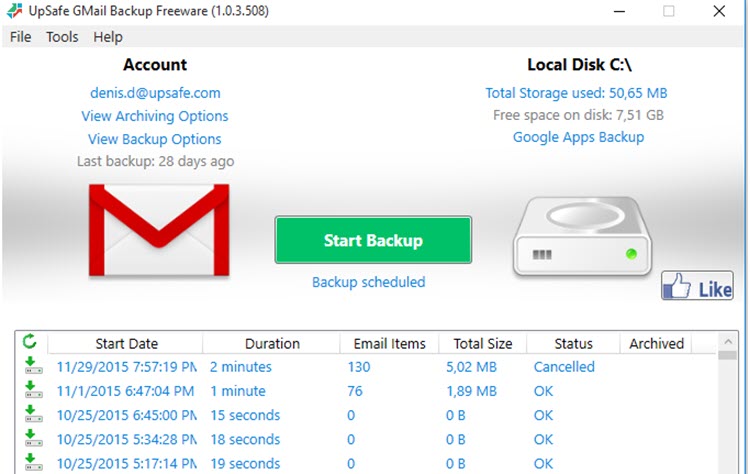This screenshot has width=750, height=474.
Task: Open the View Archiving Options link
Action: point(154,116)
